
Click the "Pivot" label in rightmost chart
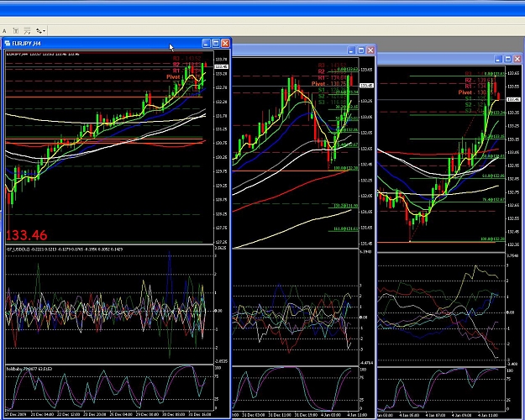click(x=465, y=92)
